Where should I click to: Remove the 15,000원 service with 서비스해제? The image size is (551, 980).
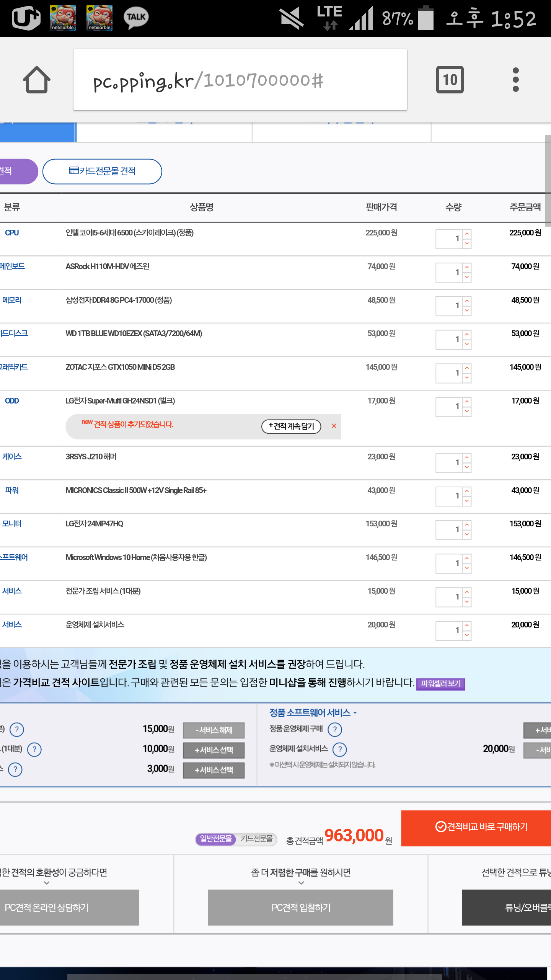[x=214, y=730]
